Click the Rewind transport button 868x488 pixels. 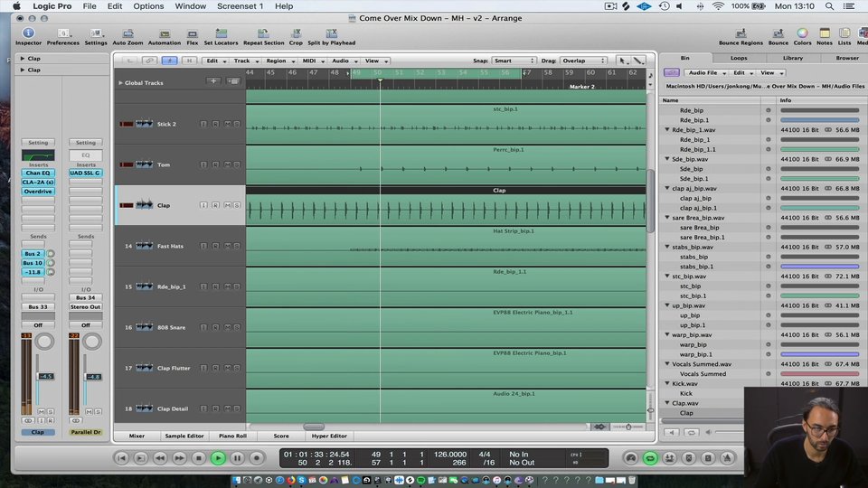(160, 458)
